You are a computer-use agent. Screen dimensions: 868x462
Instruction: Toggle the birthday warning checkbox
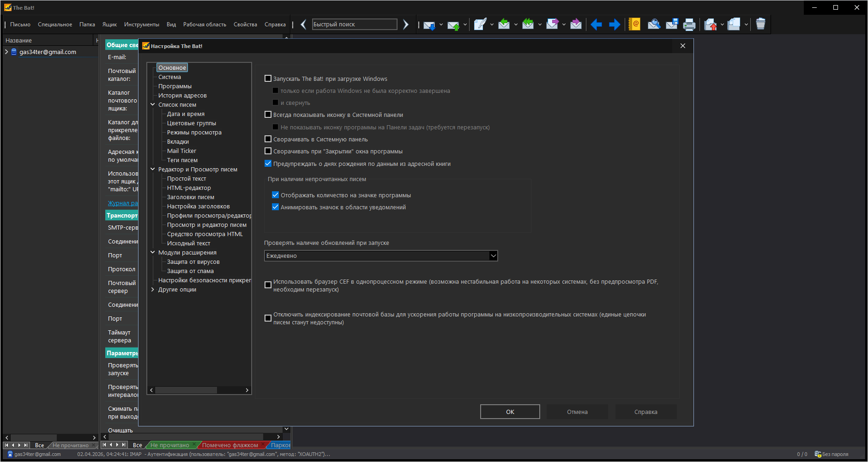[268, 164]
